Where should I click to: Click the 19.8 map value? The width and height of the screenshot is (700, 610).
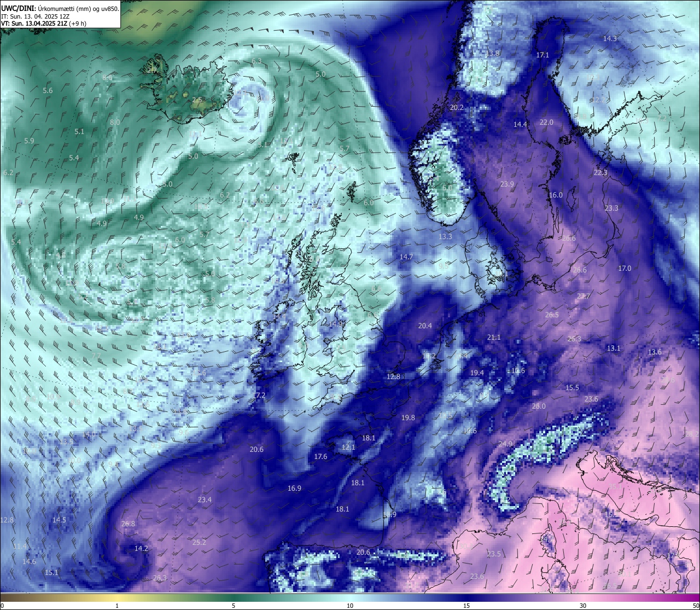click(408, 418)
